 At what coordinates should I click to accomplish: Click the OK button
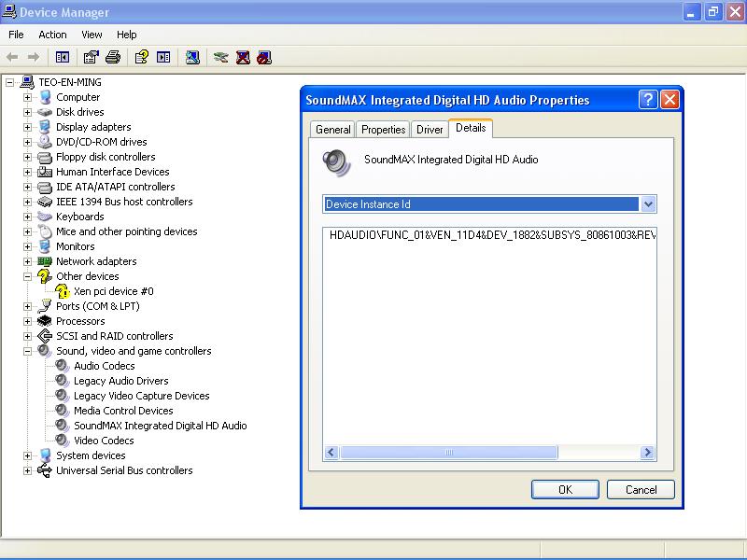click(x=564, y=489)
